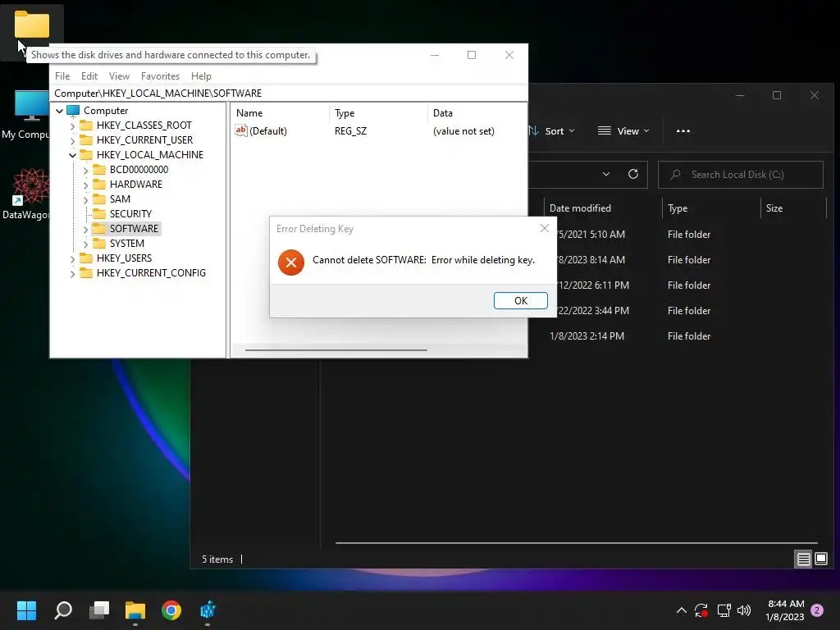840x630 pixels.
Task: Select the SOFTWARE key label
Action: (134, 228)
